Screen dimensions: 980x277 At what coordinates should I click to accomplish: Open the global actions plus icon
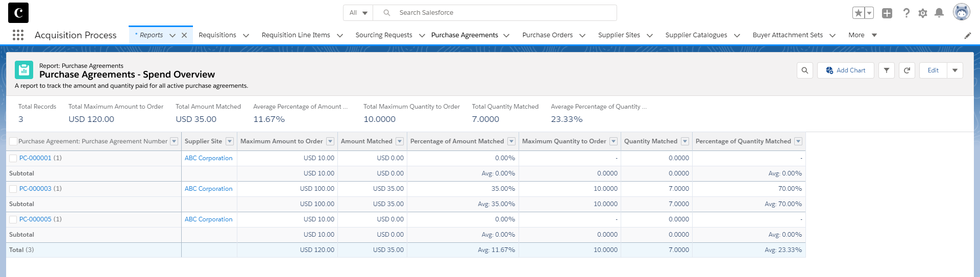(x=887, y=13)
